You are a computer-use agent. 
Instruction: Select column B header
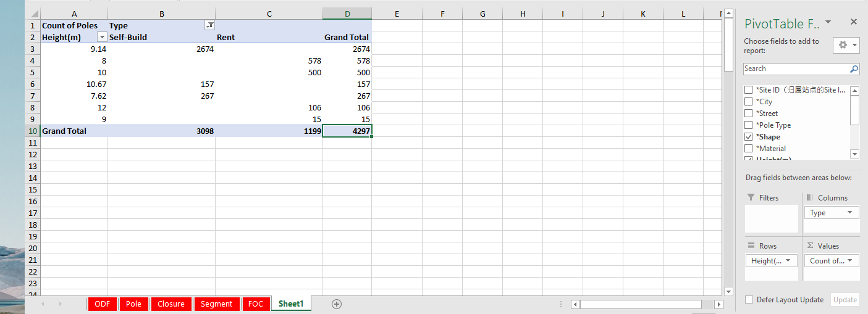tap(161, 14)
